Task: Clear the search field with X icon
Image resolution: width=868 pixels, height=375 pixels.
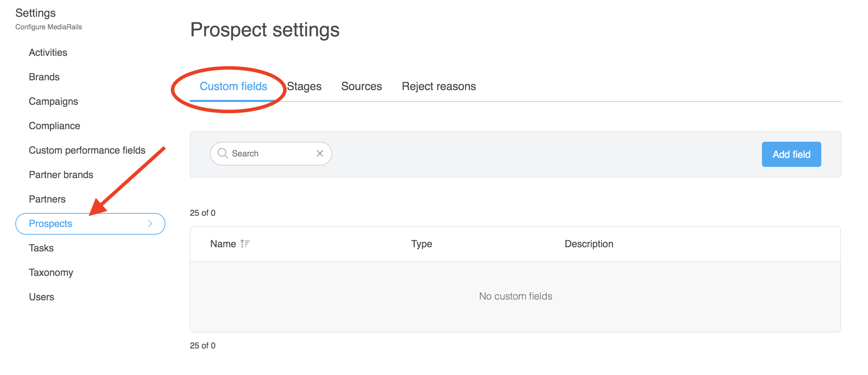Action: tap(320, 153)
